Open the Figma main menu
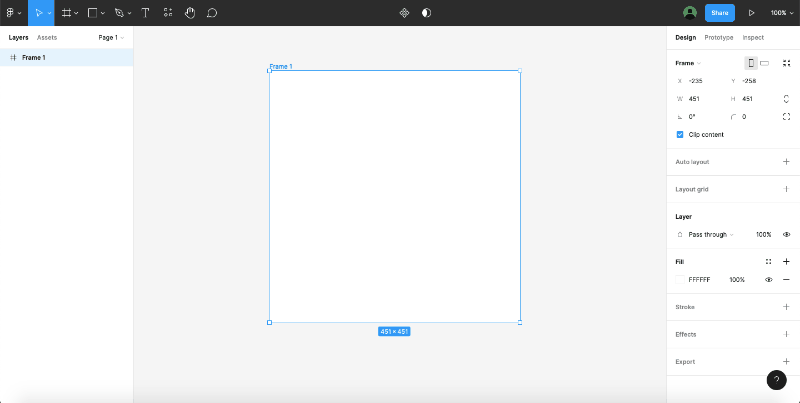The height and width of the screenshot is (403, 800). 12,13
